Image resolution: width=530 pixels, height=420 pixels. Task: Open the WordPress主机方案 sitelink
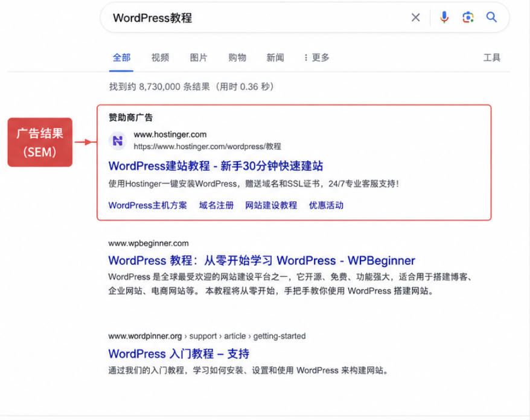point(147,205)
